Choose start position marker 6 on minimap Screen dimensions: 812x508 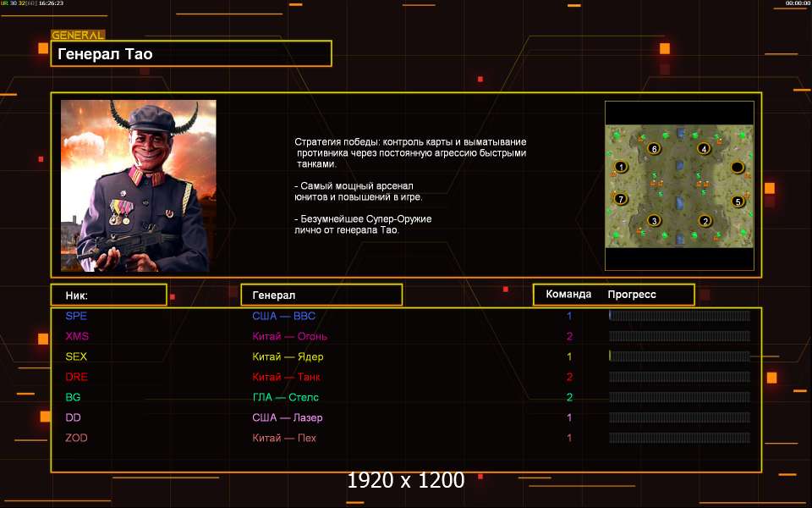pos(654,149)
